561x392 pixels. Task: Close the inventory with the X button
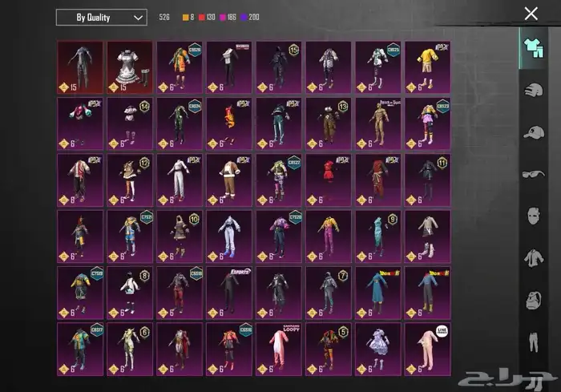[531, 14]
